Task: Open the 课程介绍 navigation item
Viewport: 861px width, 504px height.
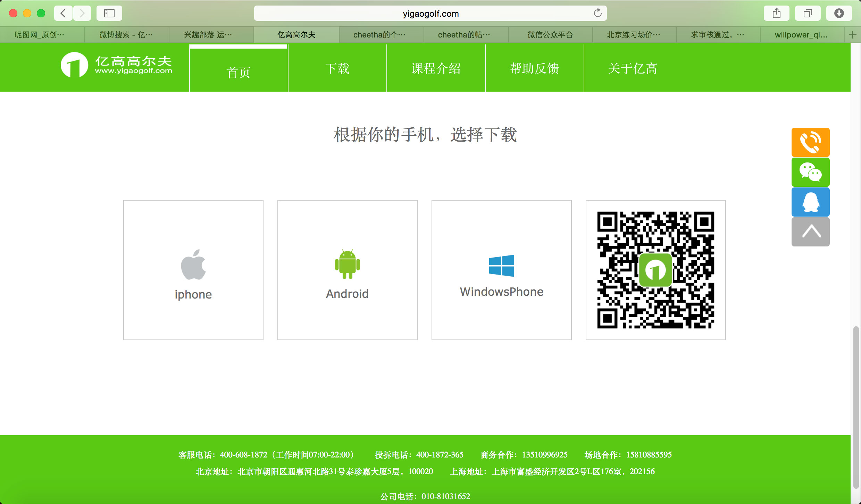Action: pyautogui.click(x=436, y=69)
